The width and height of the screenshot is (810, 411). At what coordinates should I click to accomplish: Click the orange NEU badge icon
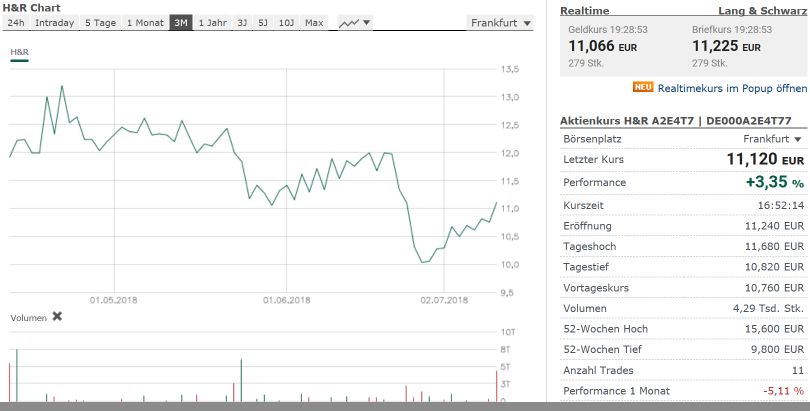click(643, 87)
